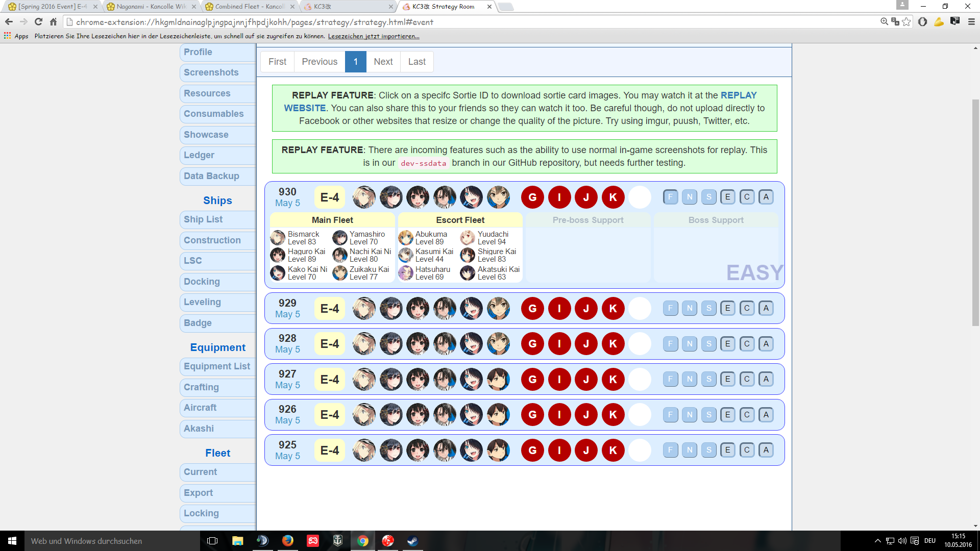Click the A box on sortie 925

(766, 450)
